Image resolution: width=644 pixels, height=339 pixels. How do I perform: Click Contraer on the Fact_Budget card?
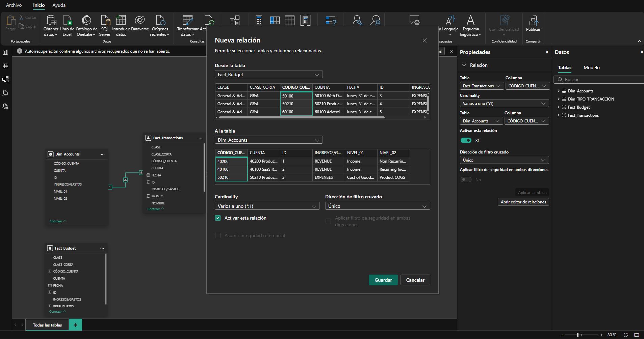point(57,312)
